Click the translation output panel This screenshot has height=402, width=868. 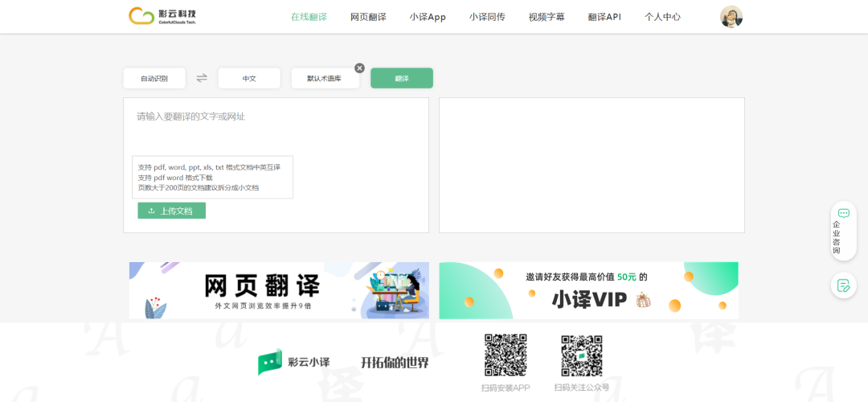[x=592, y=166]
